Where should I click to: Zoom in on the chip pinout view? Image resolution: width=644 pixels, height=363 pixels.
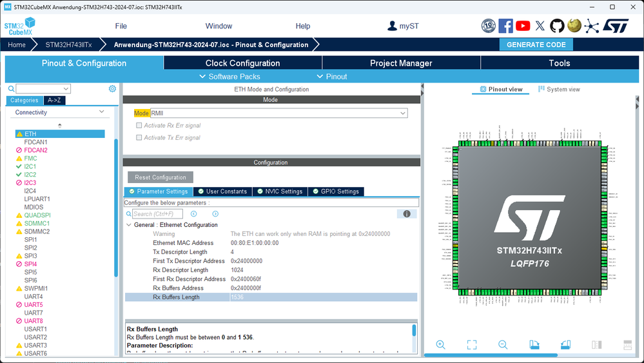pos(440,344)
